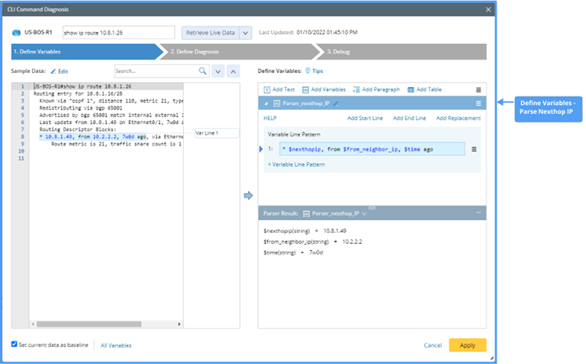
Task: Click the Cancel button
Action: click(433, 345)
